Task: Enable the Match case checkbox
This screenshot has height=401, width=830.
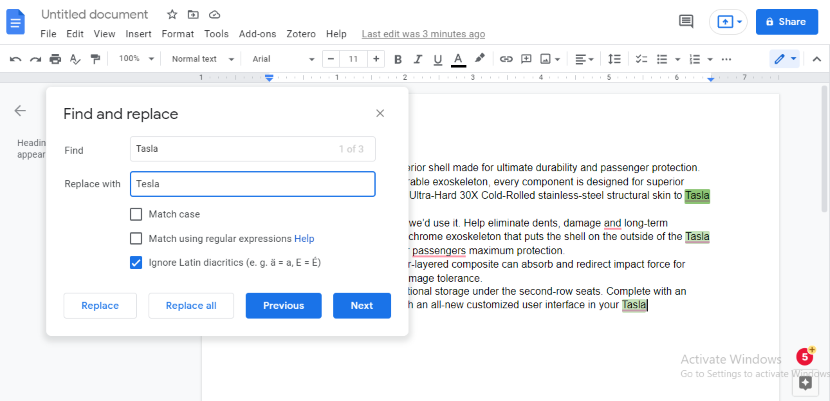Action: tap(136, 214)
